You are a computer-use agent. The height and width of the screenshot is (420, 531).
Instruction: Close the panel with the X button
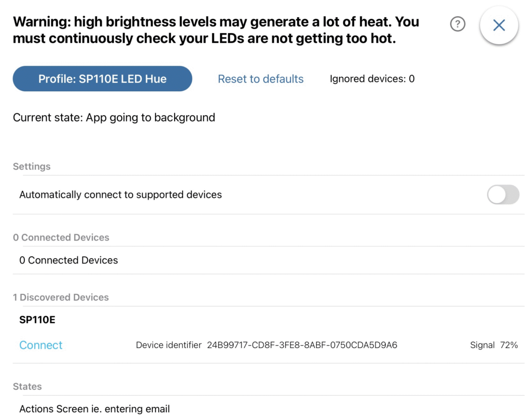pyautogui.click(x=499, y=25)
